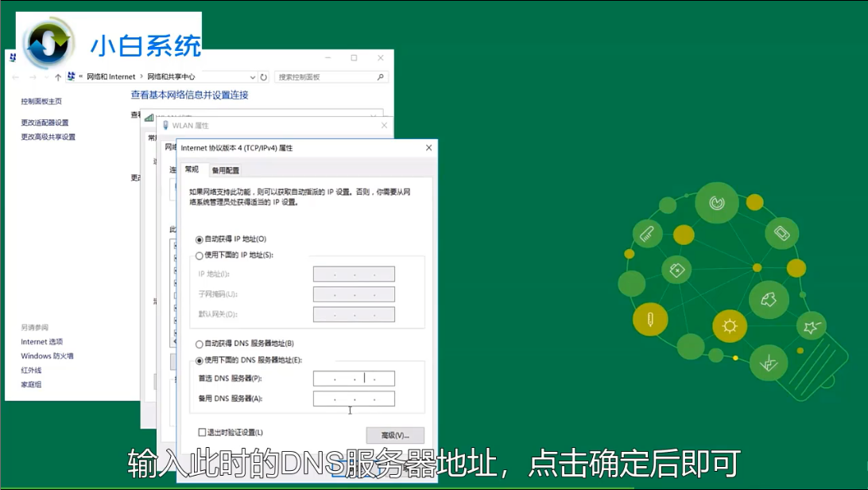Open the 高级(V)... advanced settings button
The width and height of the screenshot is (868, 490).
(395, 435)
